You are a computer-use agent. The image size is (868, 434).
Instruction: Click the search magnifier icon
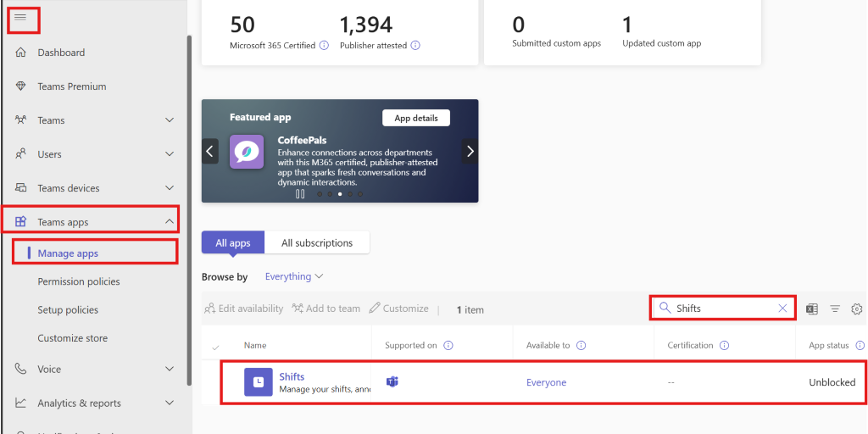665,308
